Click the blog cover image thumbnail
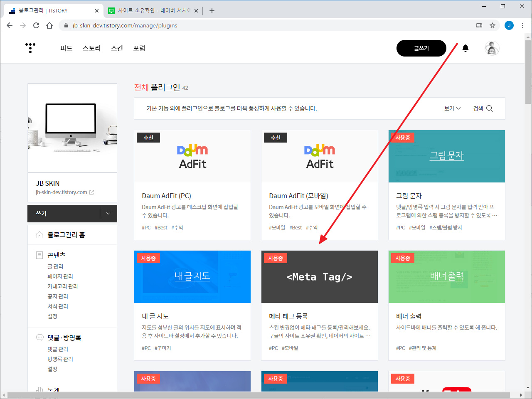Viewport: 532px width, 399px height. click(x=72, y=128)
